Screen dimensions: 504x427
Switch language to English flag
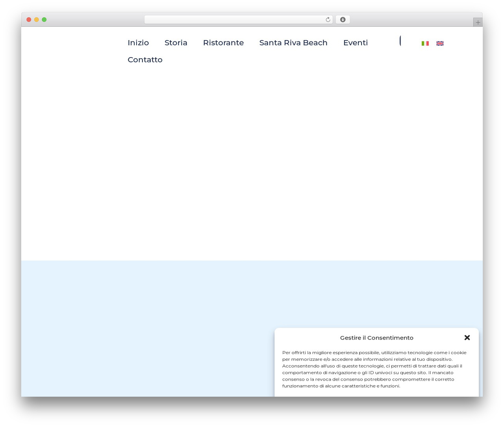point(440,43)
